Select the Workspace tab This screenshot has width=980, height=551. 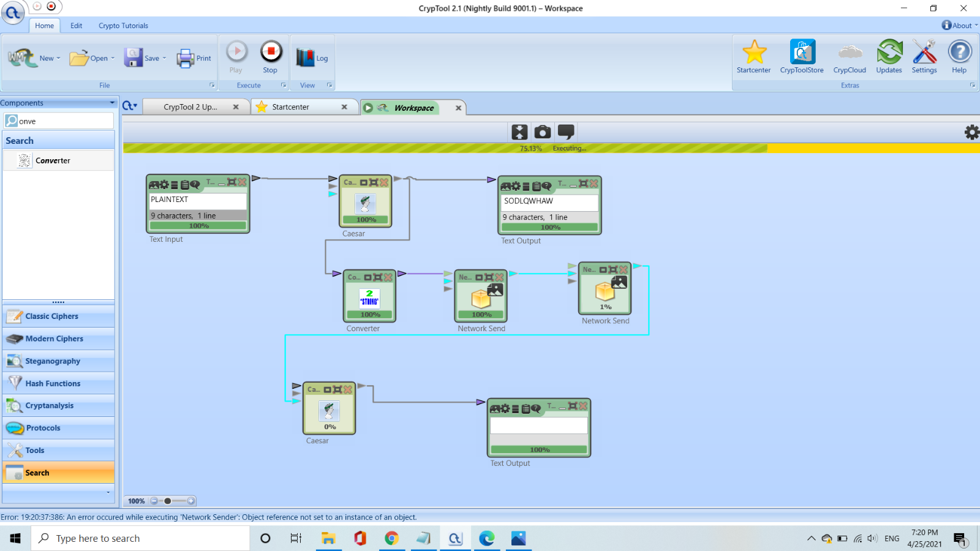pos(413,108)
